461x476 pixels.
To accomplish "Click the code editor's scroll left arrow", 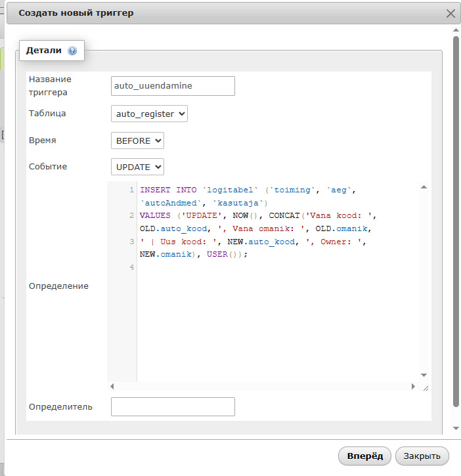I will click(112, 387).
